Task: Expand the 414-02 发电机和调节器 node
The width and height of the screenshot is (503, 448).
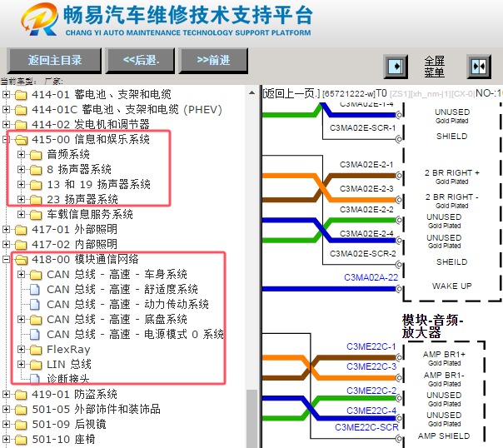Action: (6, 124)
